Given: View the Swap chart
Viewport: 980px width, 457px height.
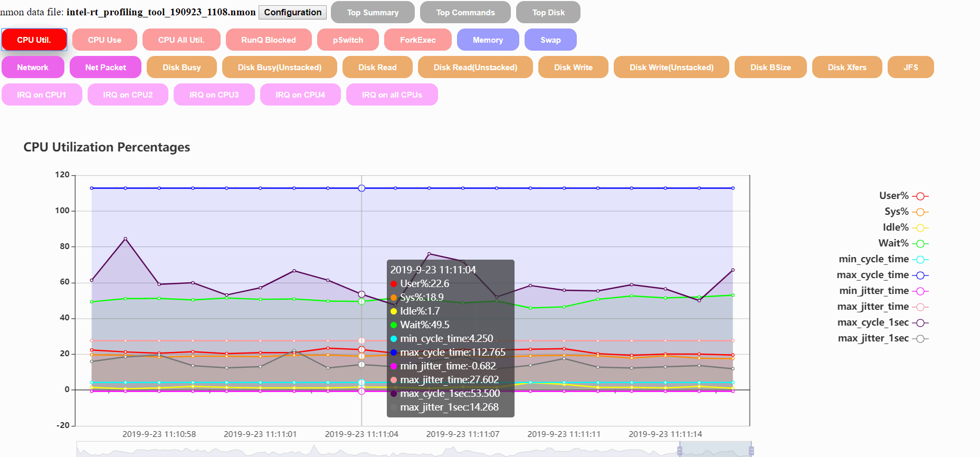Looking at the screenshot, I should pyautogui.click(x=550, y=40).
